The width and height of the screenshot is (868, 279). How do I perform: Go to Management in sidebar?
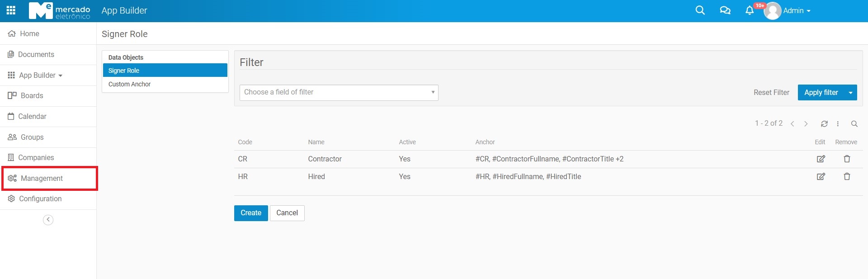[x=42, y=178]
